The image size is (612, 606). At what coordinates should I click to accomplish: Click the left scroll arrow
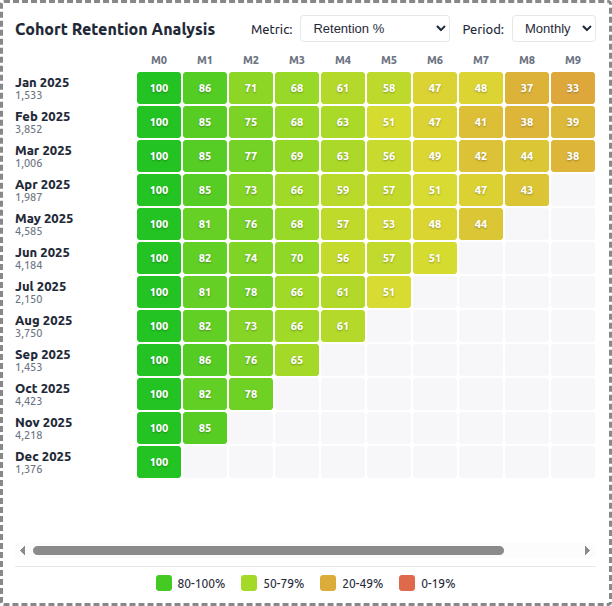click(x=23, y=550)
